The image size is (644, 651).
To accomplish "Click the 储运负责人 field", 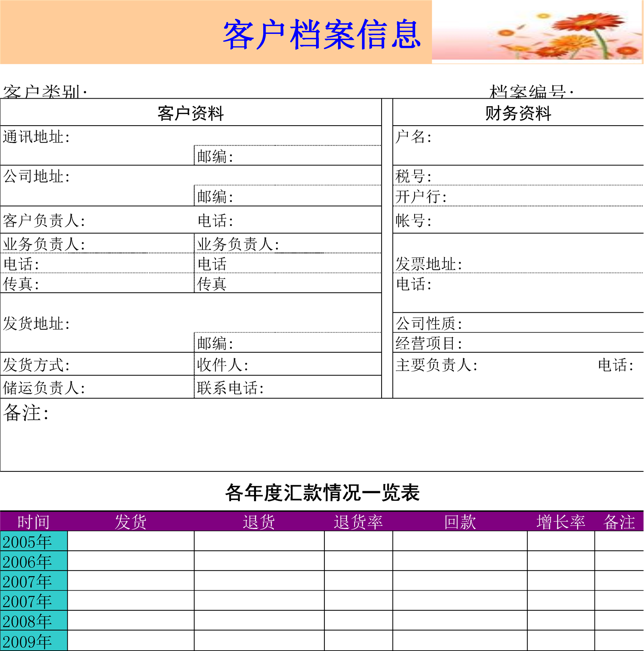I will 44,388.
